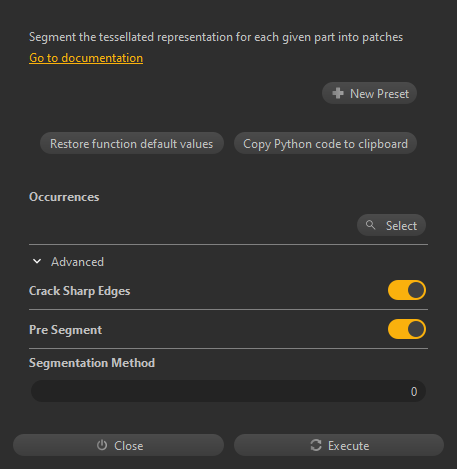Choose Select for Occurrences

tap(391, 225)
